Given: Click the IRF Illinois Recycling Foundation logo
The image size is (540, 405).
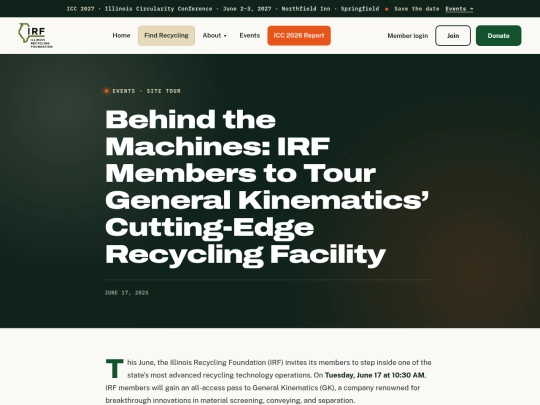Looking at the screenshot, I should (35, 35).
